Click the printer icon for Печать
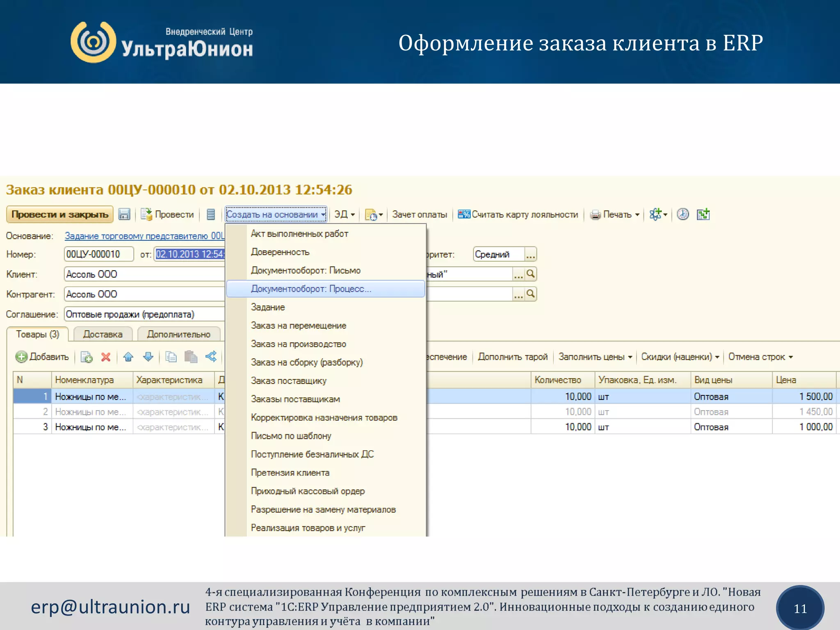The height and width of the screenshot is (630, 840). [x=595, y=215]
